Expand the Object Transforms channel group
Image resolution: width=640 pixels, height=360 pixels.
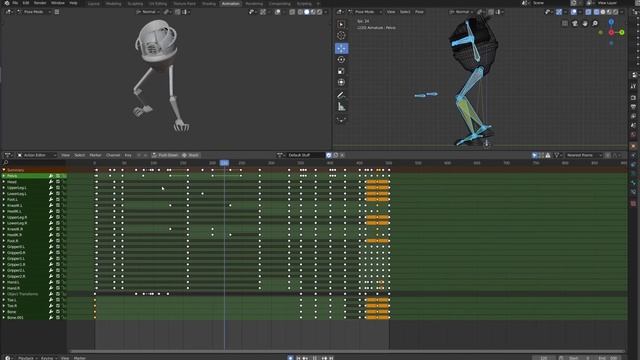pos(4,294)
